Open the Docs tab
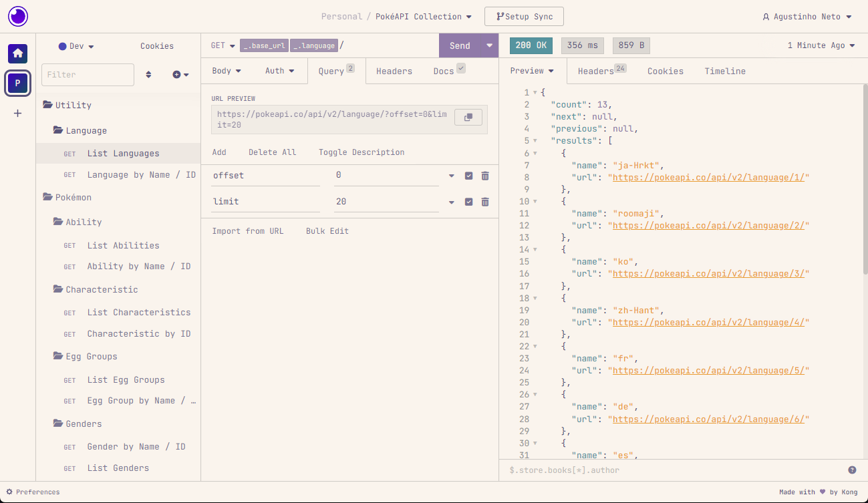 [449, 71]
